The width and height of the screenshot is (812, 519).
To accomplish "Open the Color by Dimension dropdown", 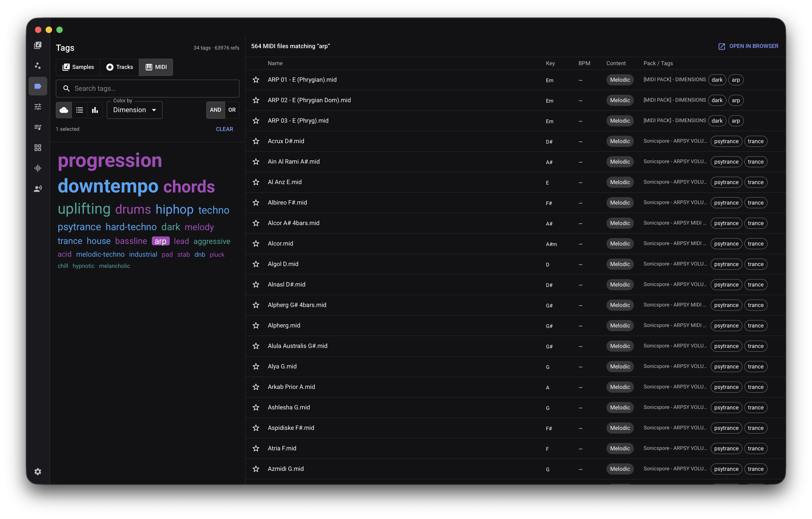I will pyautogui.click(x=135, y=110).
